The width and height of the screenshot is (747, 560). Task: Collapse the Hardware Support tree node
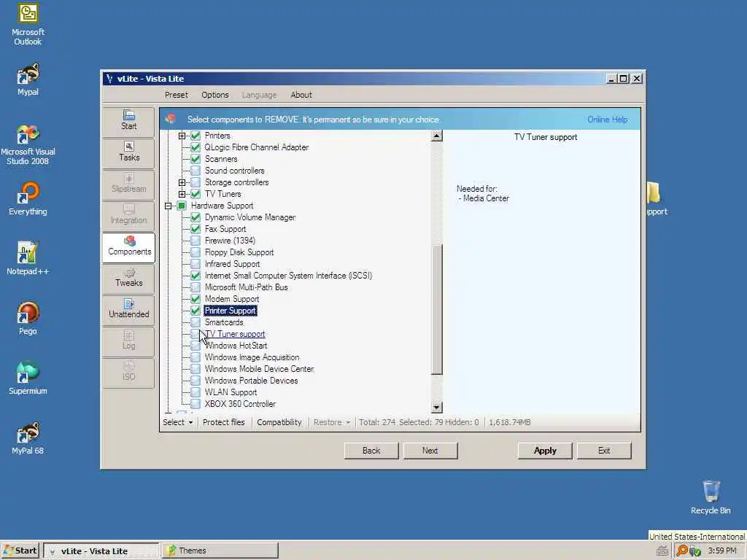click(x=169, y=206)
